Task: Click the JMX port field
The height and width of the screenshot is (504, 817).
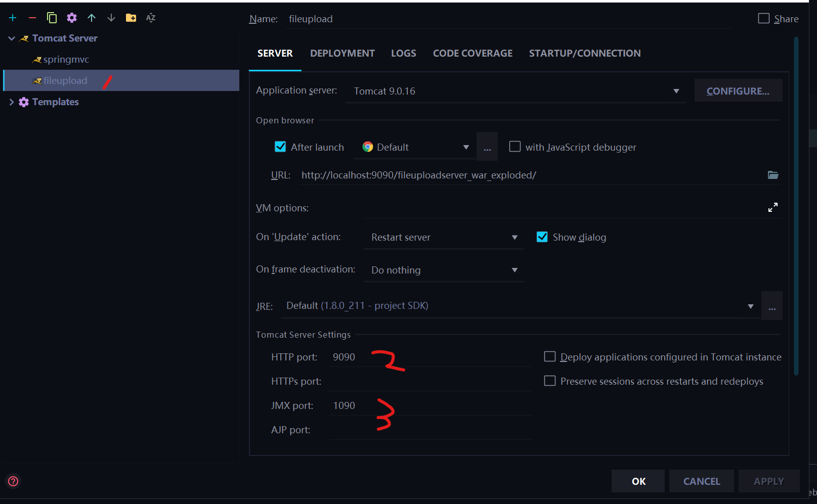Action: 431,405
